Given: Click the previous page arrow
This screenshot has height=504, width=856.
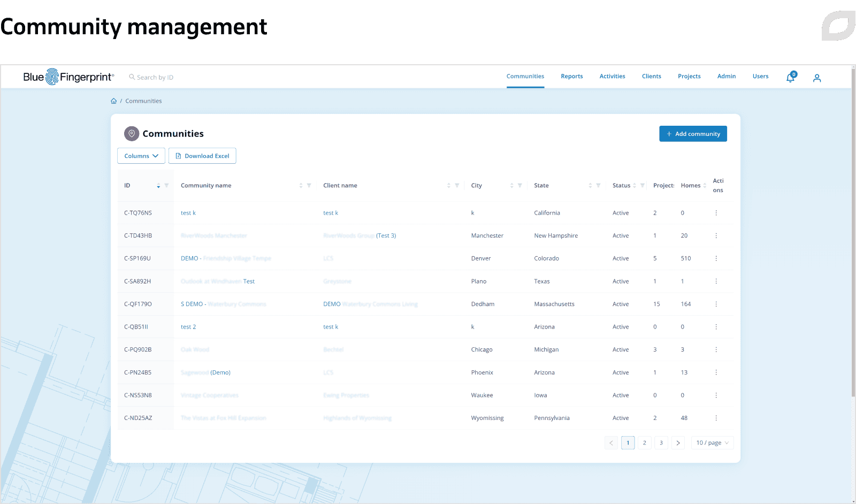Looking at the screenshot, I should 611,443.
